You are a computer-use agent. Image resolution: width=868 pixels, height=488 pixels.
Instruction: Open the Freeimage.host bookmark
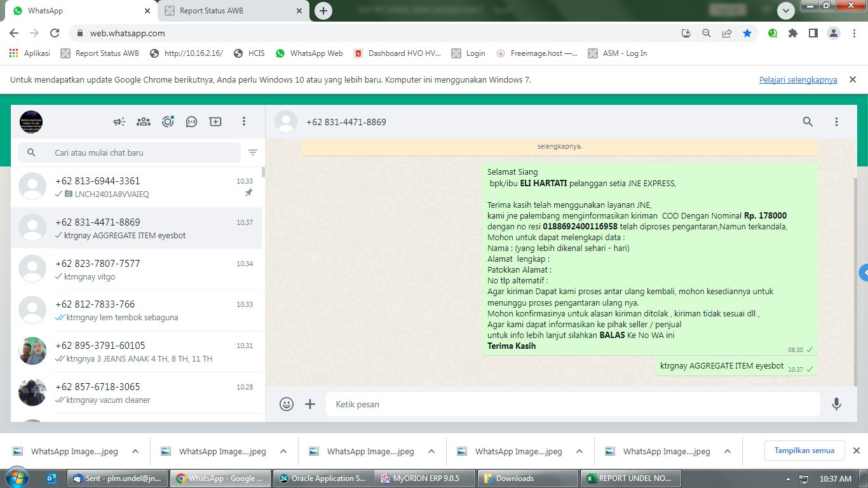537,53
